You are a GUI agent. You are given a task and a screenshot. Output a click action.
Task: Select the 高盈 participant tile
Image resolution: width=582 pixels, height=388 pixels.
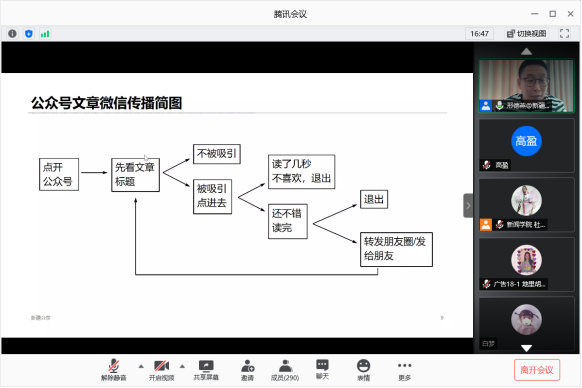526,145
